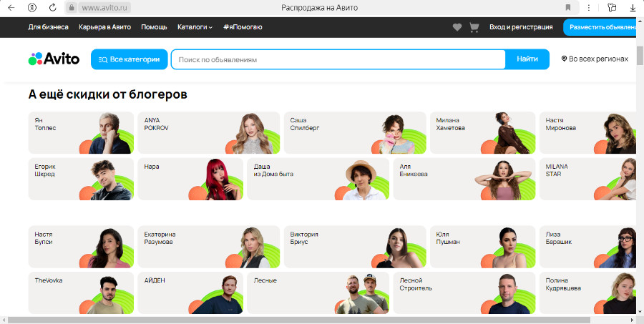Open the Все категории category list
Image resolution: width=644 pixels, height=324 pixels.
[x=130, y=59]
